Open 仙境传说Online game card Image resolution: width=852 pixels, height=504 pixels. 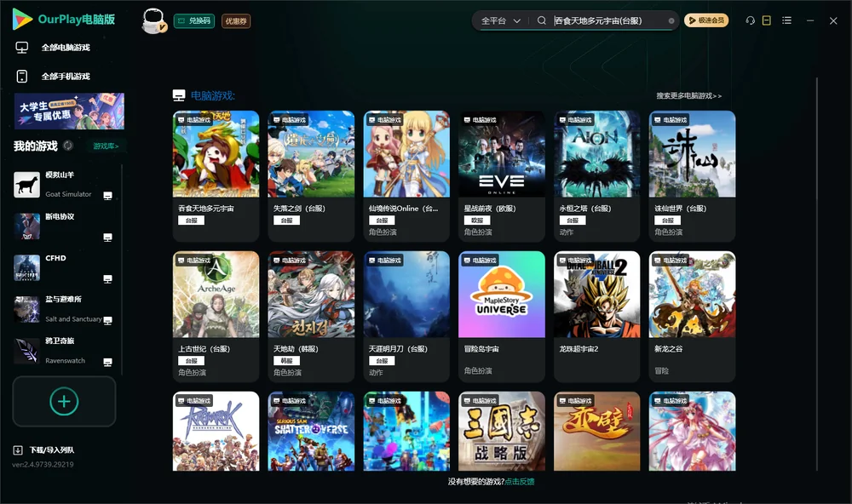tap(406, 176)
